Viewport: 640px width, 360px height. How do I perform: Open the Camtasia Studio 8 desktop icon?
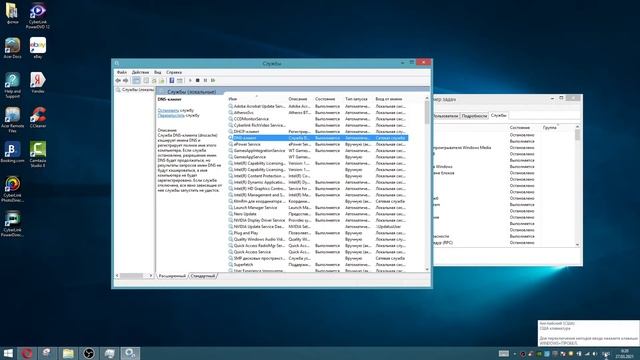pos(38,154)
